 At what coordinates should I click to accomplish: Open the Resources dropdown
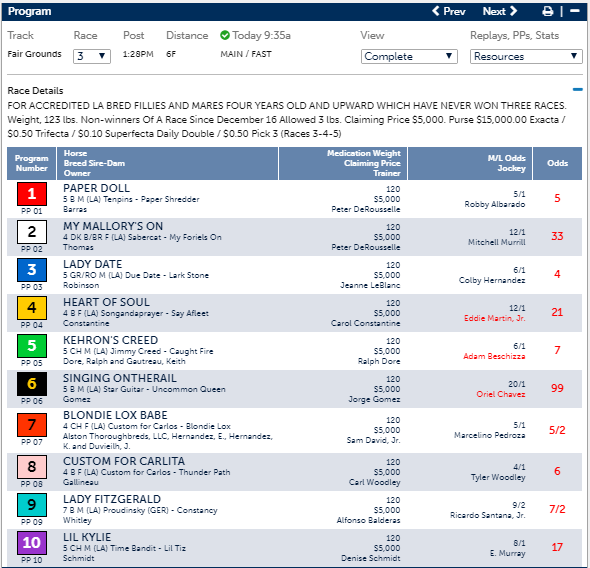click(x=526, y=56)
